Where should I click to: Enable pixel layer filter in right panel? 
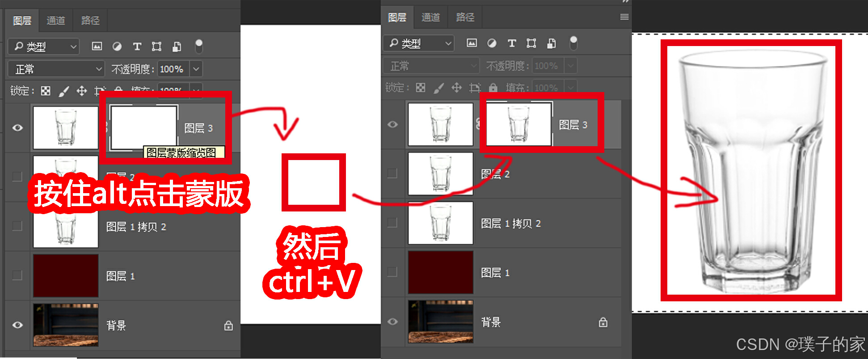(x=472, y=43)
